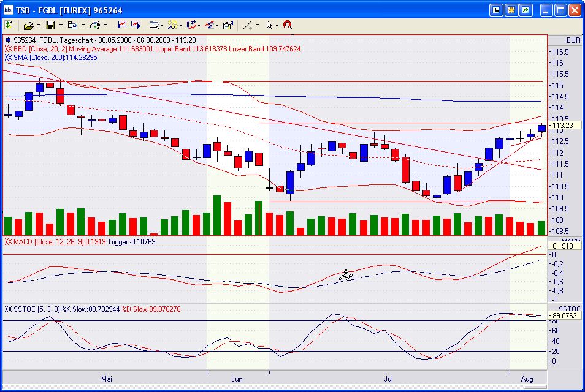
Task: Expand the open folder dropdown arrow
Action: tap(39, 25)
